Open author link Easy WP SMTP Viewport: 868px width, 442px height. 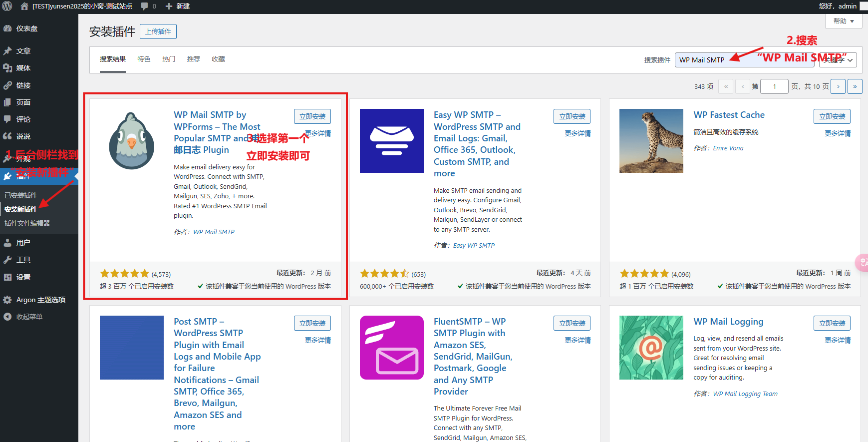[x=474, y=246]
